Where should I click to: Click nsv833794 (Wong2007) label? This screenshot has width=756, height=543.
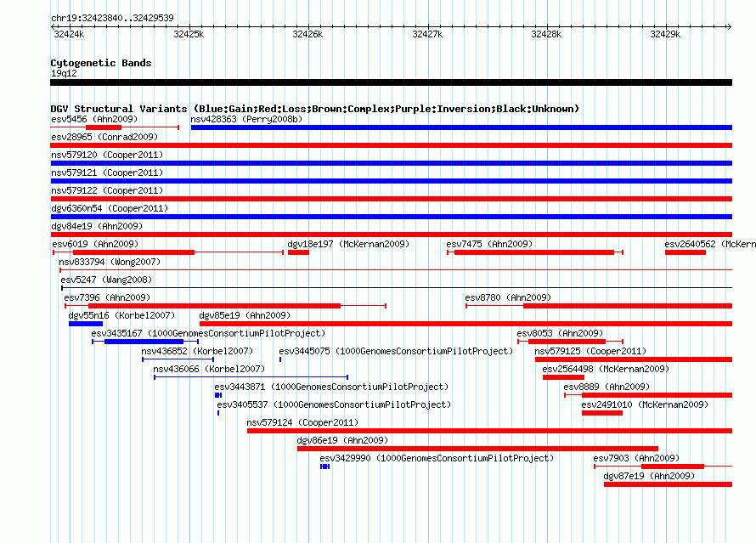tap(110, 262)
